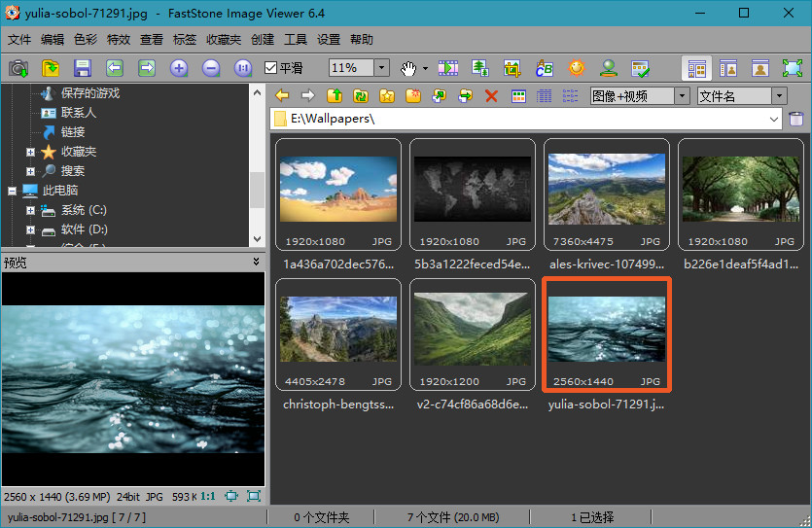Viewport: 812px width, 528px height.
Task: Open the slideshow filmstrip icon
Action: [x=447, y=68]
